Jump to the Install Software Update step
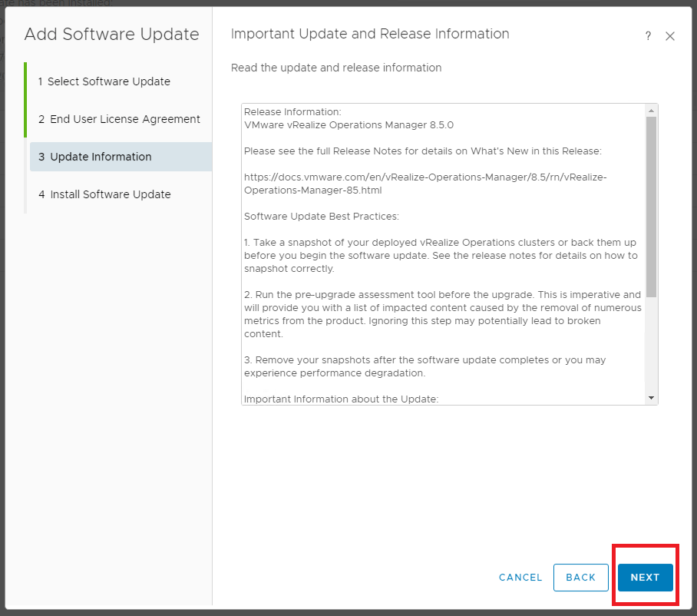The image size is (697, 616). [110, 194]
